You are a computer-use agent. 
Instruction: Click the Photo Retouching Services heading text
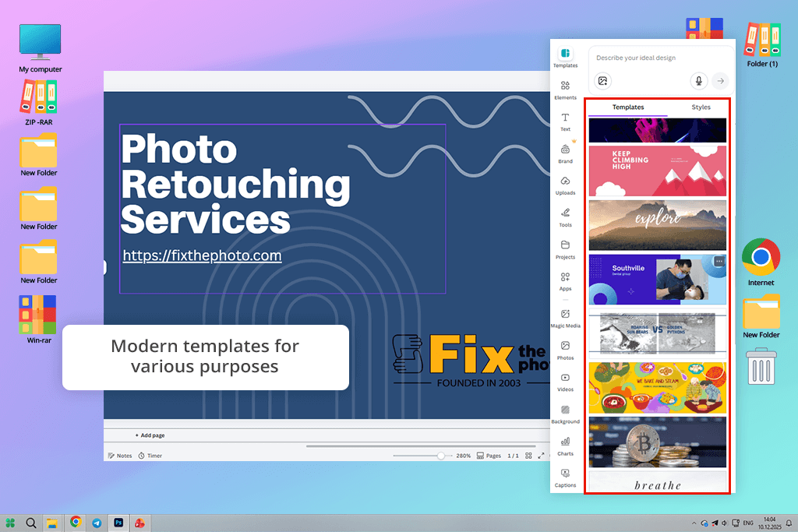[235, 184]
